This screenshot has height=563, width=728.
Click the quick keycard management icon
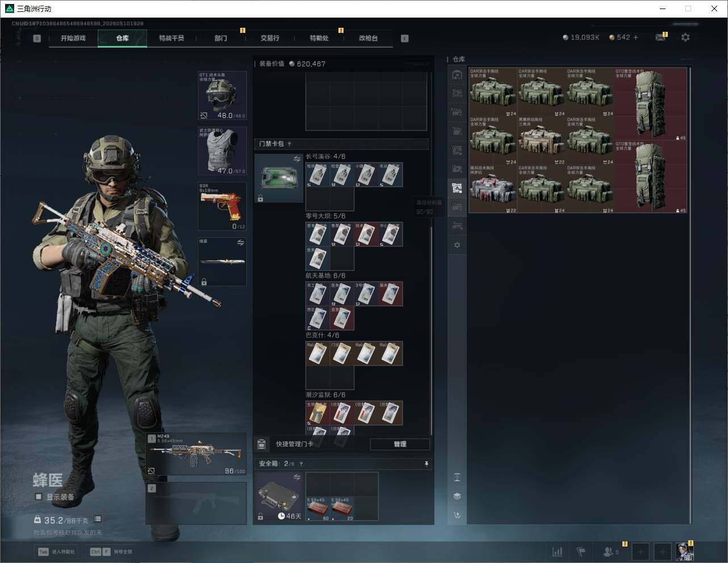coord(262,444)
